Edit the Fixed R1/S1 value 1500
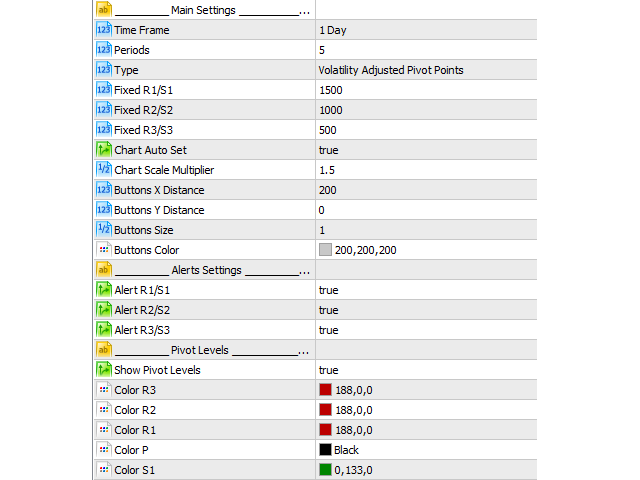 pos(331,90)
